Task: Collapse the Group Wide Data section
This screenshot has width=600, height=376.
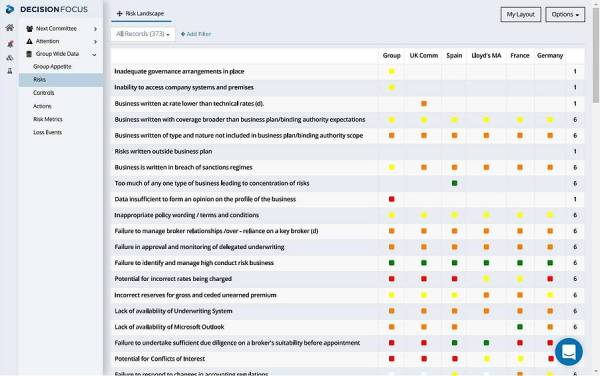Action: click(94, 54)
